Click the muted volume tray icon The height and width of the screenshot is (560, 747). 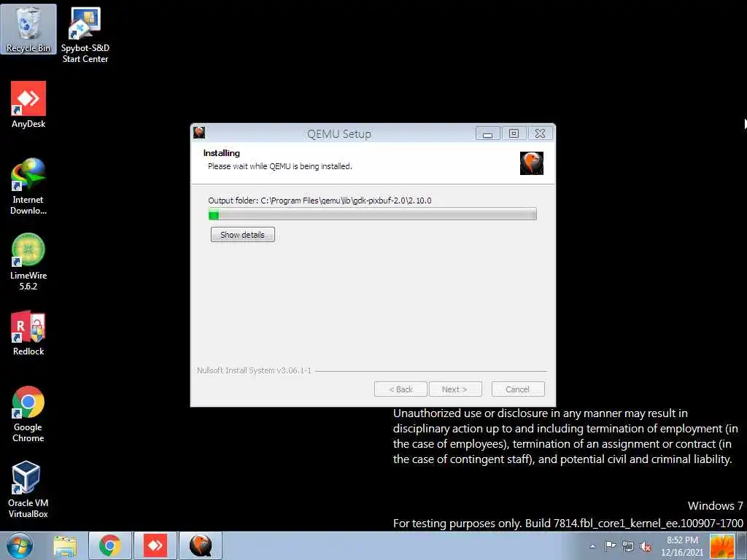(x=646, y=546)
